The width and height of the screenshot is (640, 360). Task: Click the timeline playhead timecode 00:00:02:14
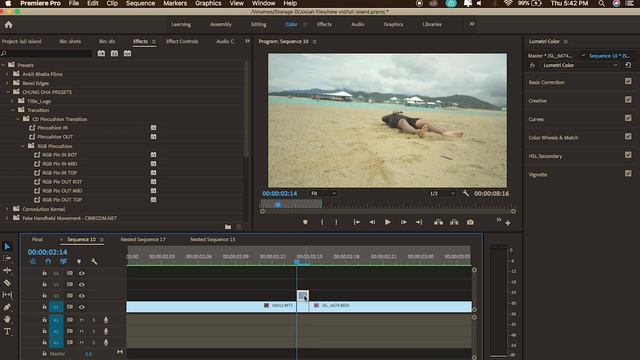[x=47, y=252]
